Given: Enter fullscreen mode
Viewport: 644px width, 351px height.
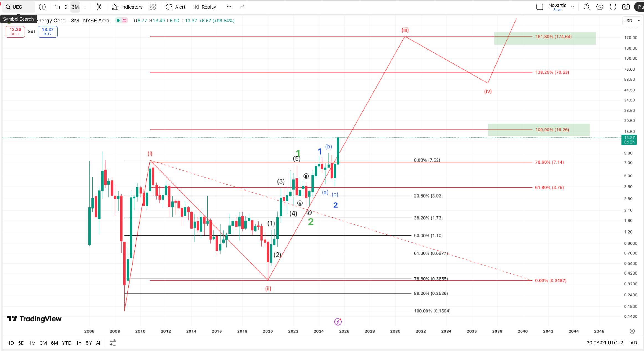Looking at the screenshot, I should pos(613,7).
